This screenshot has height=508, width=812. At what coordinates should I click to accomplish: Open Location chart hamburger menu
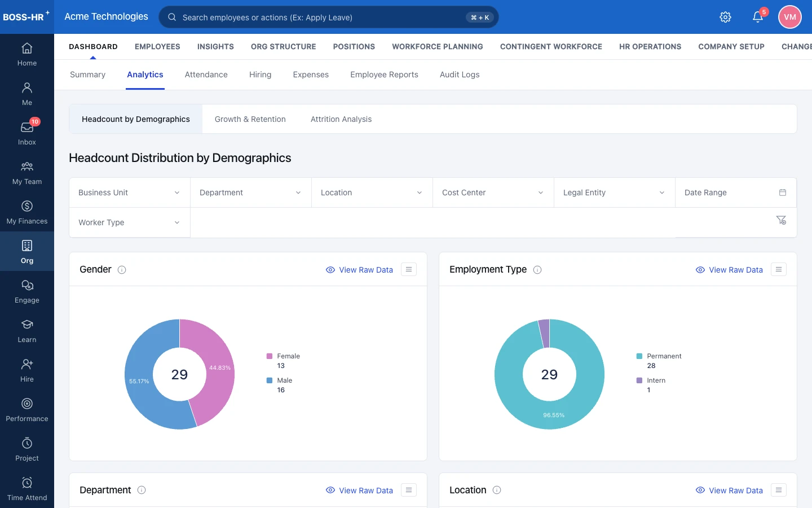779,490
